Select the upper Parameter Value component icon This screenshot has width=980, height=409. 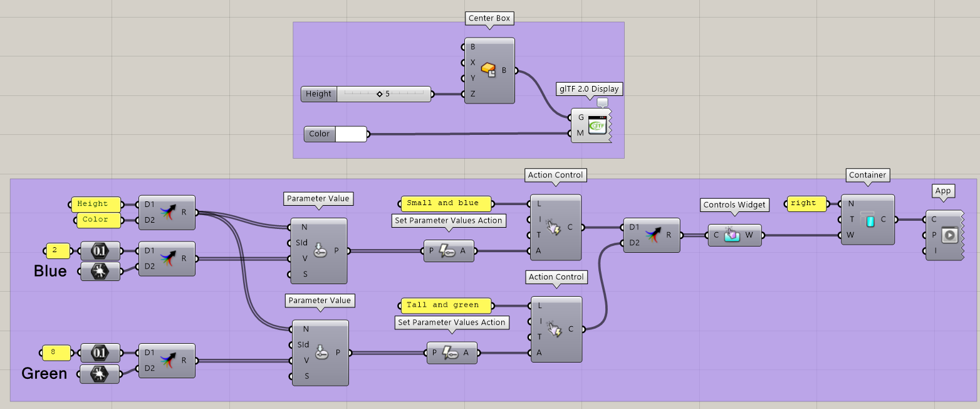pyautogui.click(x=320, y=251)
